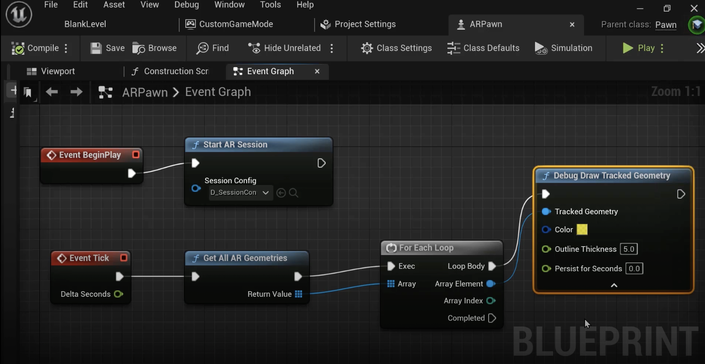Open Play mode options menu
The height and width of the screenshot is (364, 705).
pos(662,48)
